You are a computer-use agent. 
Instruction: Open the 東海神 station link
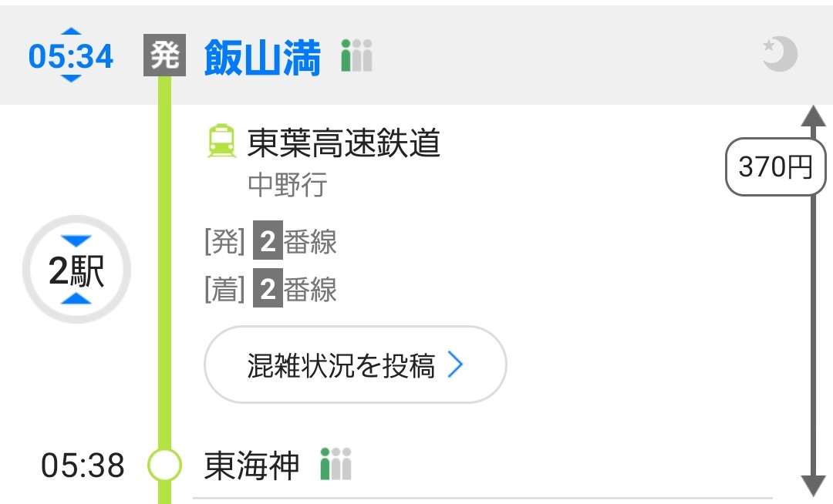251,465
